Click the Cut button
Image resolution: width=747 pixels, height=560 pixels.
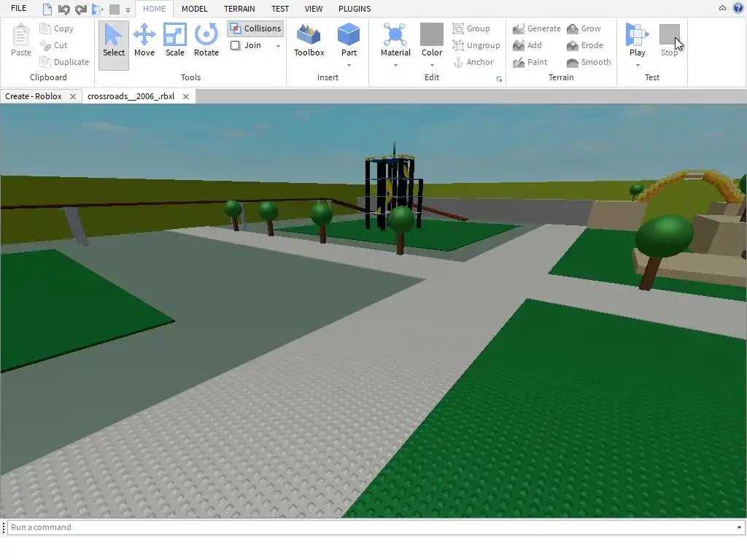[53, 45]
